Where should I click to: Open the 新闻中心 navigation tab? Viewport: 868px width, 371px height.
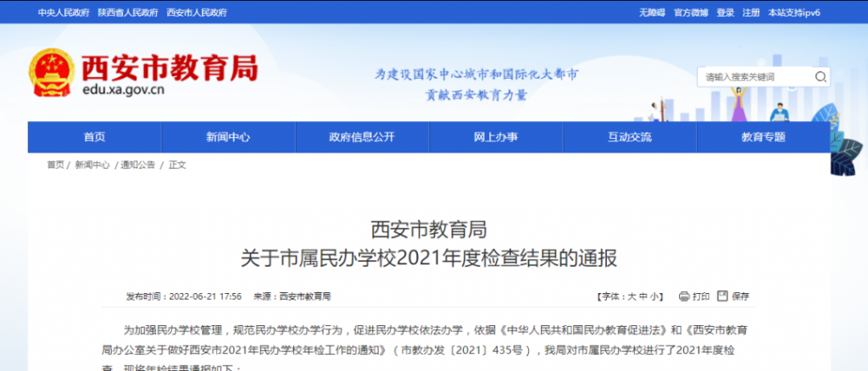228,137
